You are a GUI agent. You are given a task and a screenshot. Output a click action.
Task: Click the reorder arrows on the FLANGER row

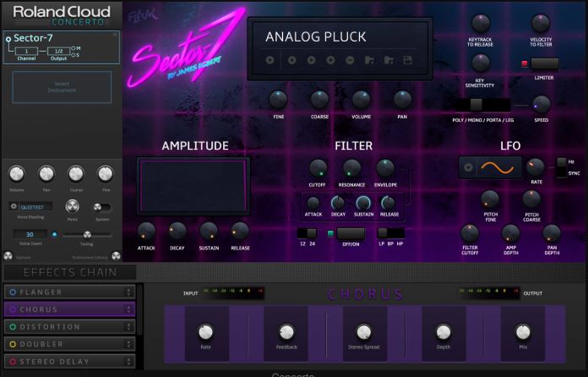[128, 292]
